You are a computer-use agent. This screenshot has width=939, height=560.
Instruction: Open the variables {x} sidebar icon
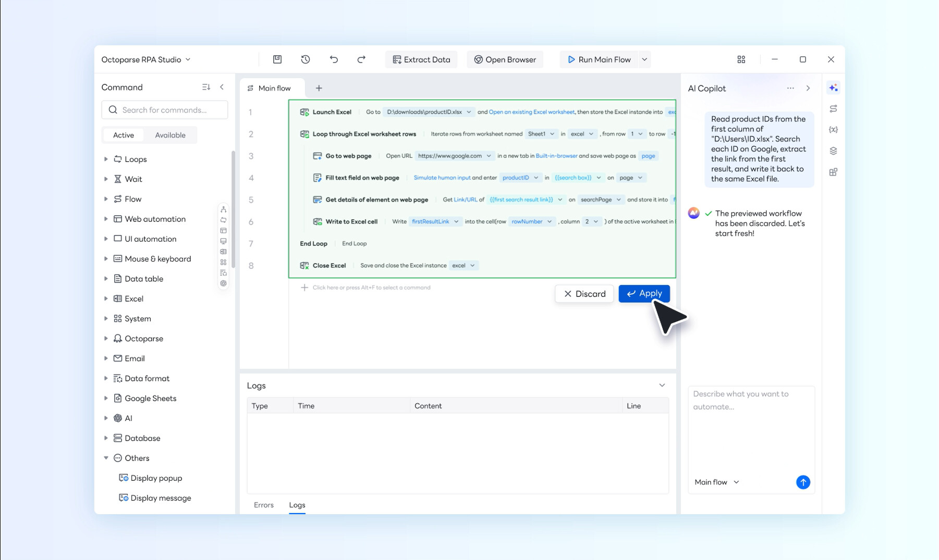click(x=833, y=130)
